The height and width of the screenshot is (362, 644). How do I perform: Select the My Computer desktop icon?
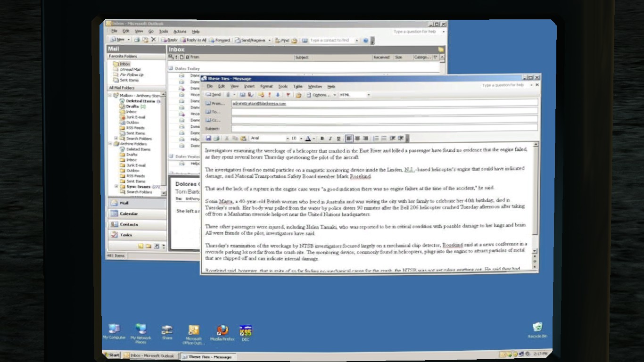114,332
